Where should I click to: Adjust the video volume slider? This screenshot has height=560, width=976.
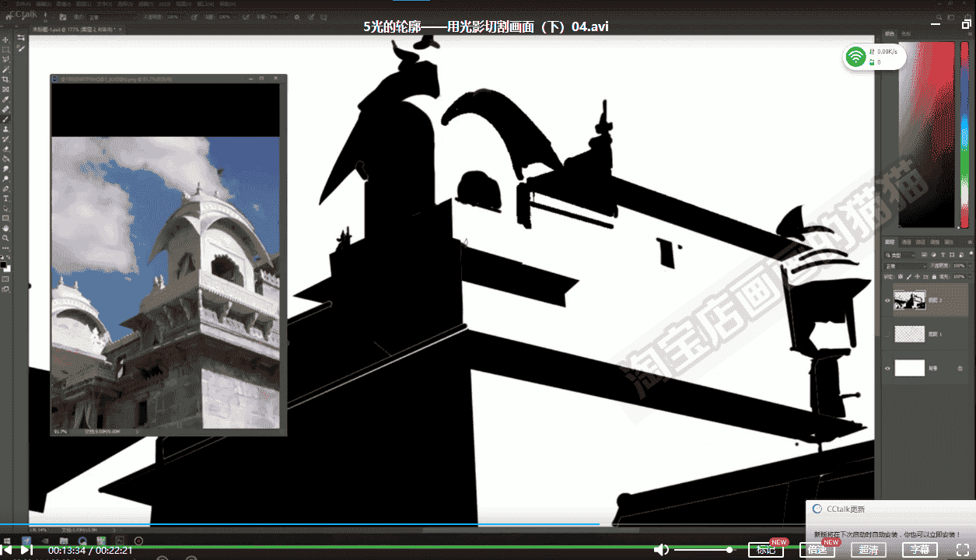pyautogui.click(x=704, y=550)
